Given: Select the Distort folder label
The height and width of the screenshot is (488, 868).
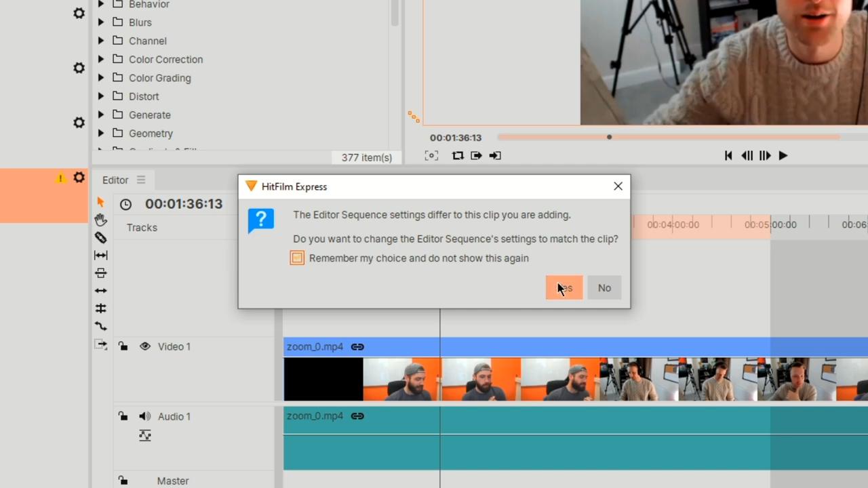Looking at the screenshot, I should [x=144, y=96].
